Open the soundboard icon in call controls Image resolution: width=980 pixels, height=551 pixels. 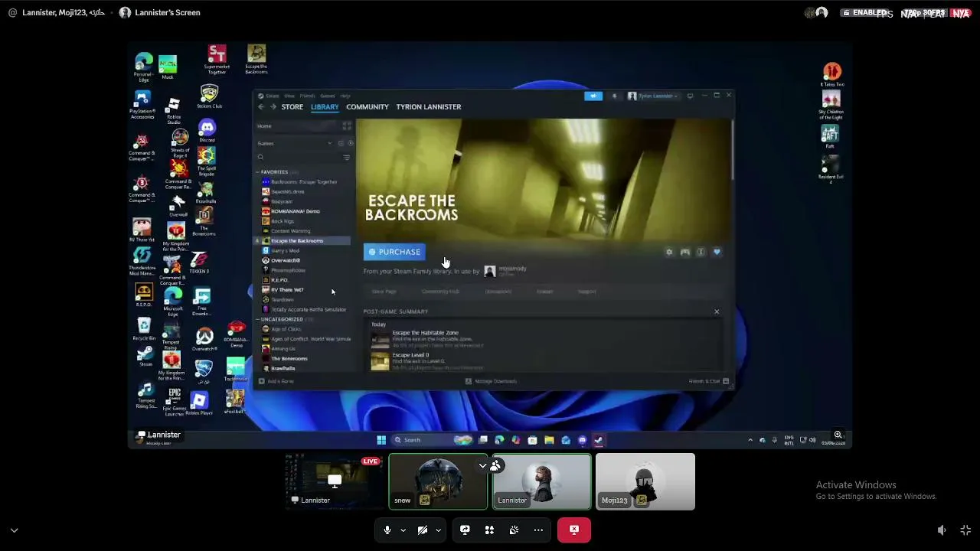pos(514,530)
